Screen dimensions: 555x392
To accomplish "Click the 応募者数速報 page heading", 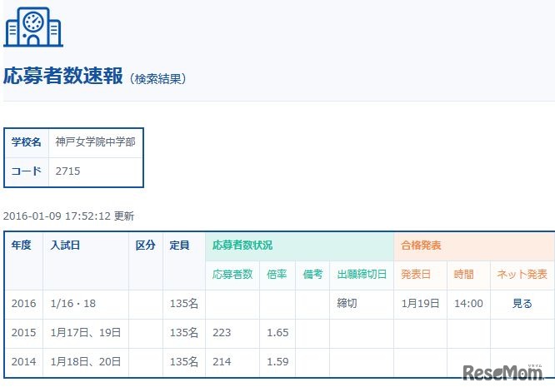I will (x=62, y=77).
